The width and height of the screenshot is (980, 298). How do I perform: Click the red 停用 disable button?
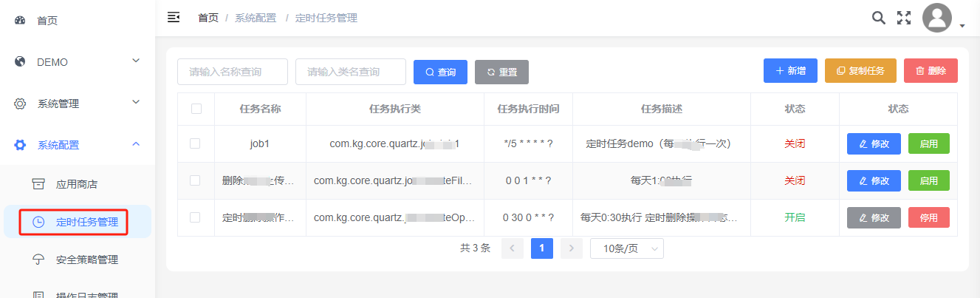tap(929, 217)
